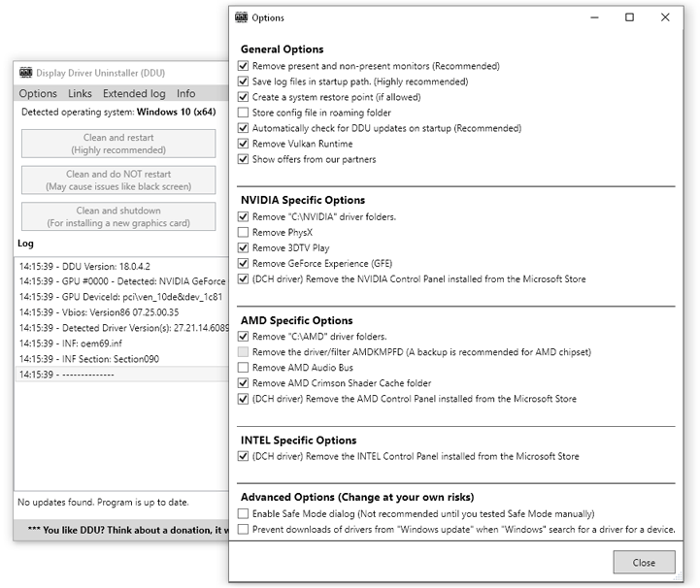This screenshot has height=588, width=700.
Task: Toggle Remove AMD Crimson Shader Cache folder
Action: click(243, 382)
